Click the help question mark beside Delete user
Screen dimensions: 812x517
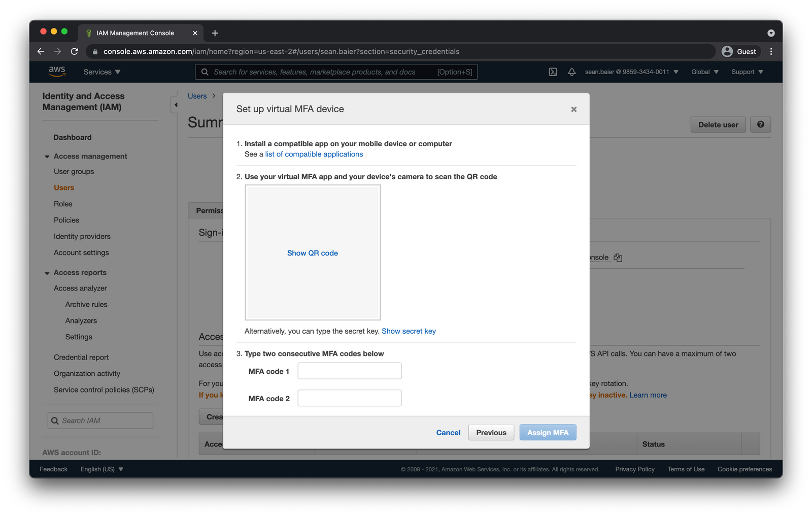[x=760, y=124]
